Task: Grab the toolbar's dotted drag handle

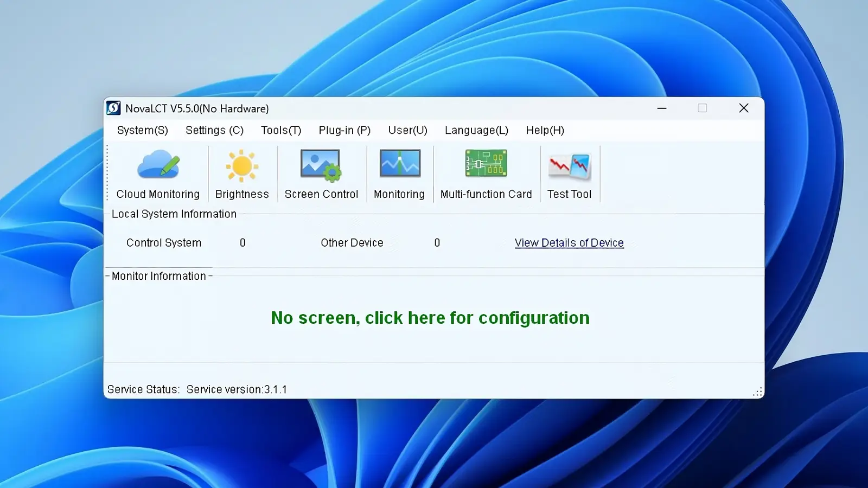Action: [107, 174]
